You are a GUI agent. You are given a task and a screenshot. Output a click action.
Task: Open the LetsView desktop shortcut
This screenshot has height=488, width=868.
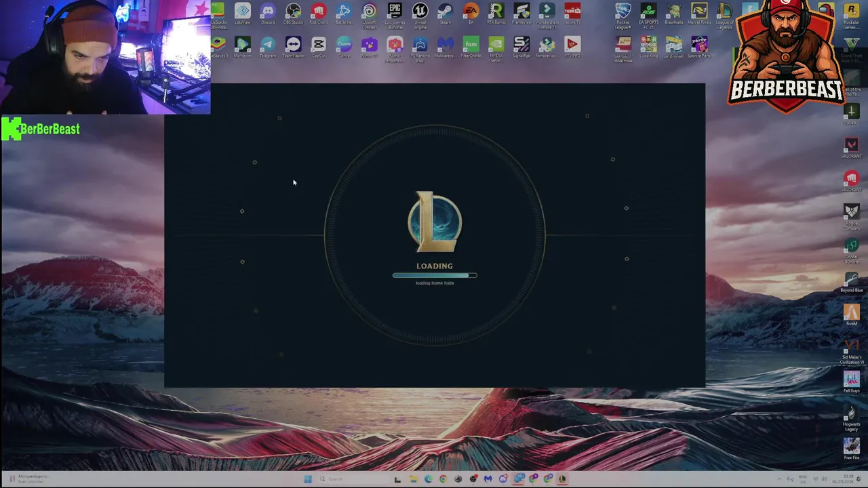pyautogui.click(x=242, y=14)
